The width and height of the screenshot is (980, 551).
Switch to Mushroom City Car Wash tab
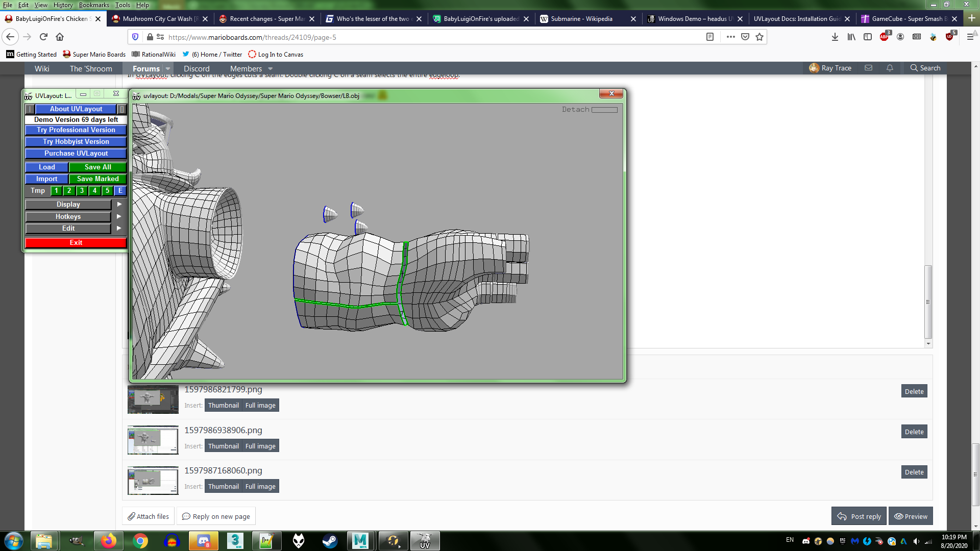159,19
